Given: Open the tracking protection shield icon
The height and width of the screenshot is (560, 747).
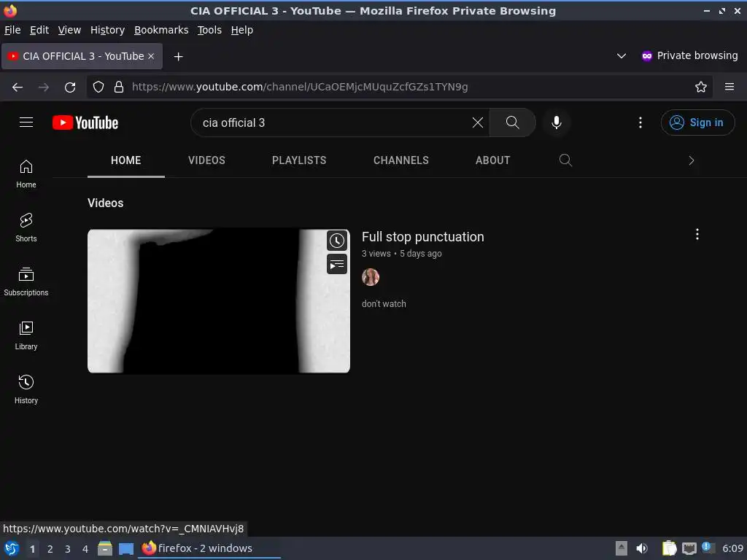Looking at the screenshot, I should coord(98,87).
